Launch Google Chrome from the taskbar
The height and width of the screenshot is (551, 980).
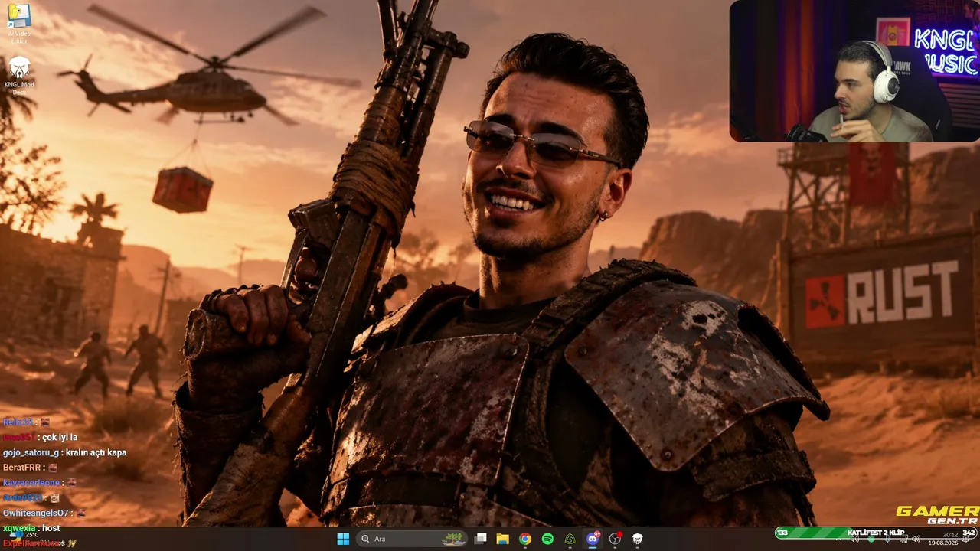pyautogui.click(x=524, y=539)
